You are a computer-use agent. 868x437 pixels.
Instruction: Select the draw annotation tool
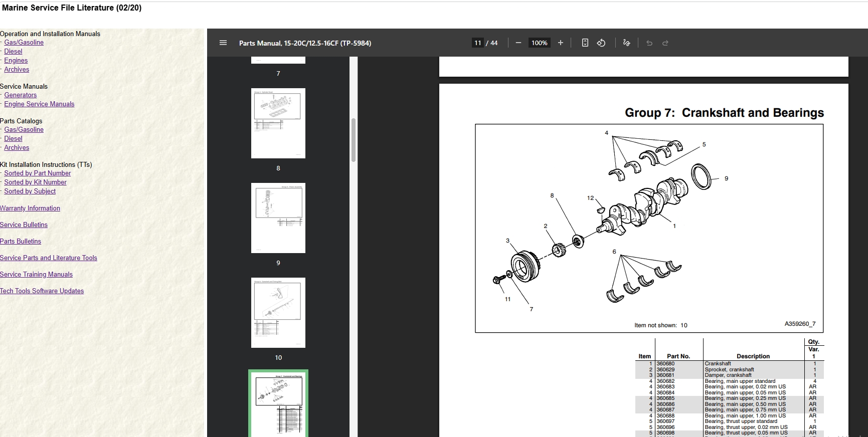click(626, 43)
